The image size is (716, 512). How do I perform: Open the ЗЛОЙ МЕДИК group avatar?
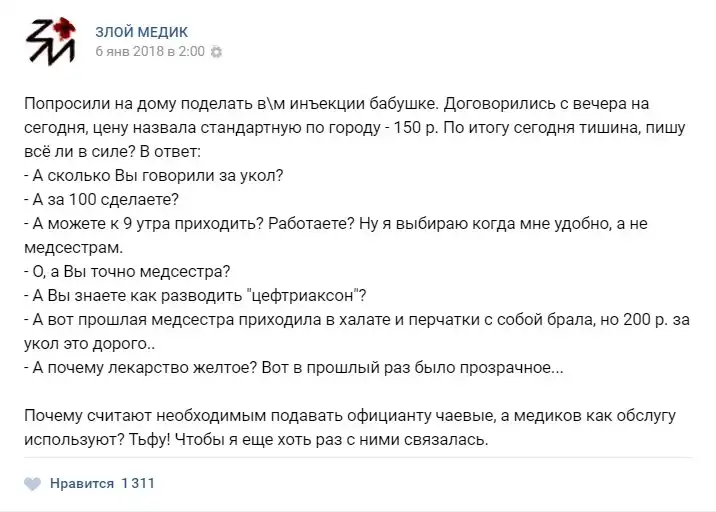(x=50, y=41)
